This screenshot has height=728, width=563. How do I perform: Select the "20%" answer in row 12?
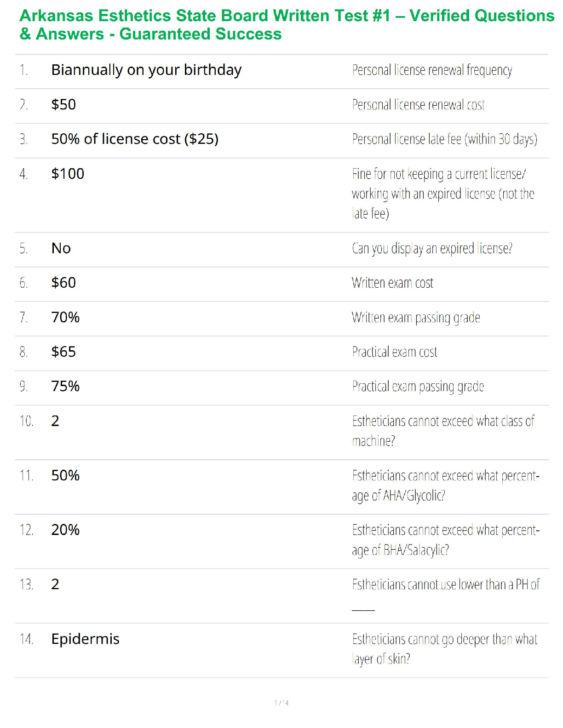point(65,530)
